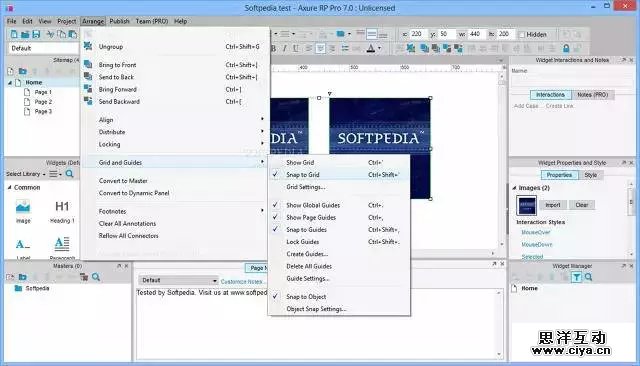Toggle Italic text formatting
Viewport: 640px width, 366px height.
[284, 49]
